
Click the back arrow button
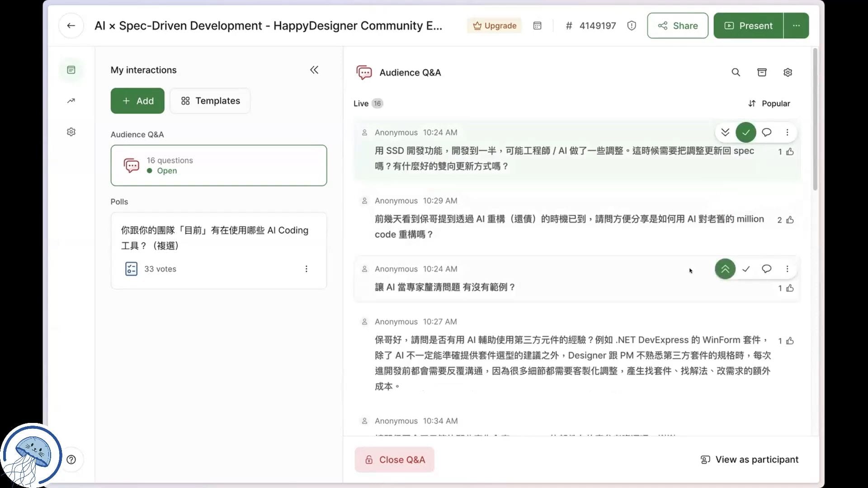(x=71, y=26)
